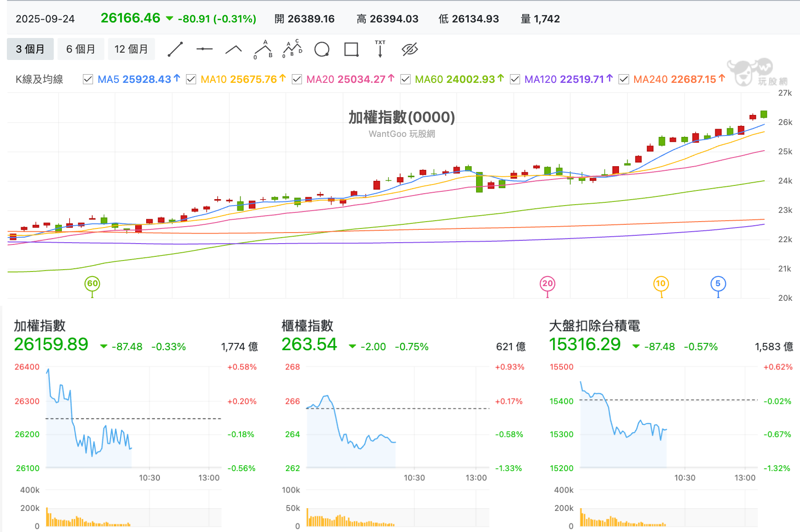Click the 開 26389.16 open price

(305, 19)
